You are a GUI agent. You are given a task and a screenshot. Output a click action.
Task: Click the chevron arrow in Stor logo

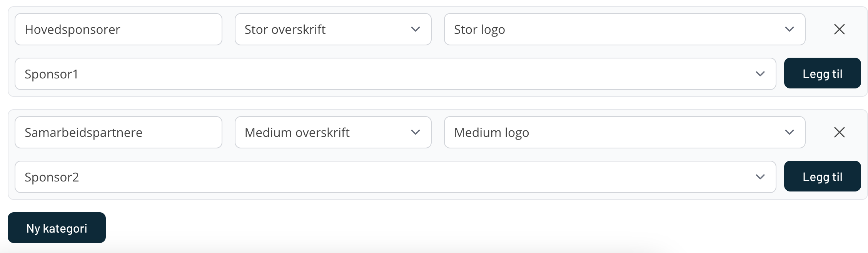coord(789,29)
